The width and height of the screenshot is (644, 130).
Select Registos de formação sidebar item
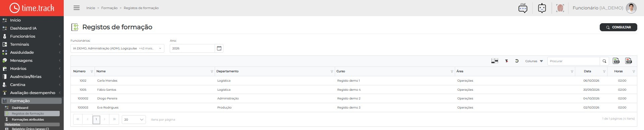point(32,114)
